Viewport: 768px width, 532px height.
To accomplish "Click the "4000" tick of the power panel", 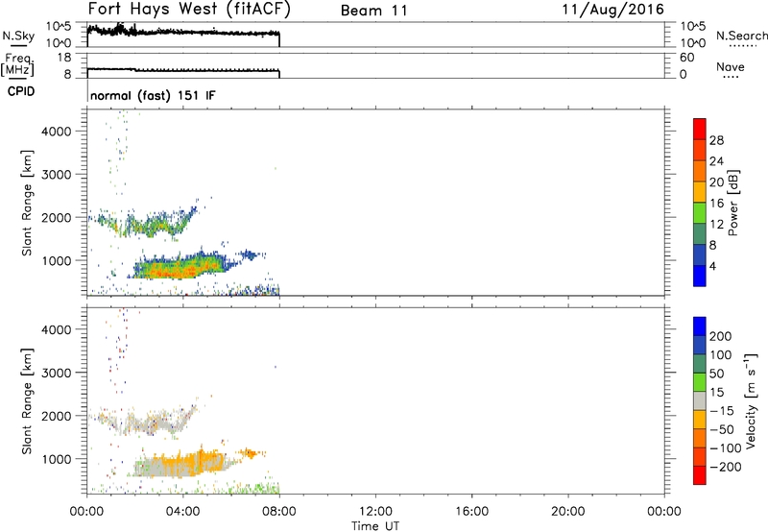I will click(x=57, y=132).
